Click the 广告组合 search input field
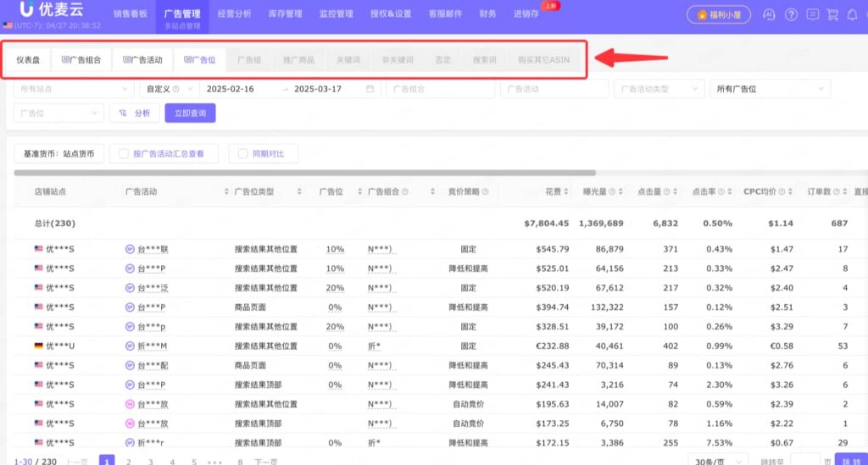 (440, 89)
